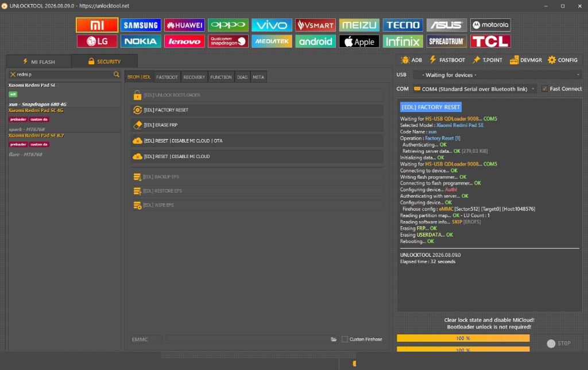588x370 pixels.
Task: Click the [EDL] FACTORY RESET log header
Action: (x=431, y=107)
